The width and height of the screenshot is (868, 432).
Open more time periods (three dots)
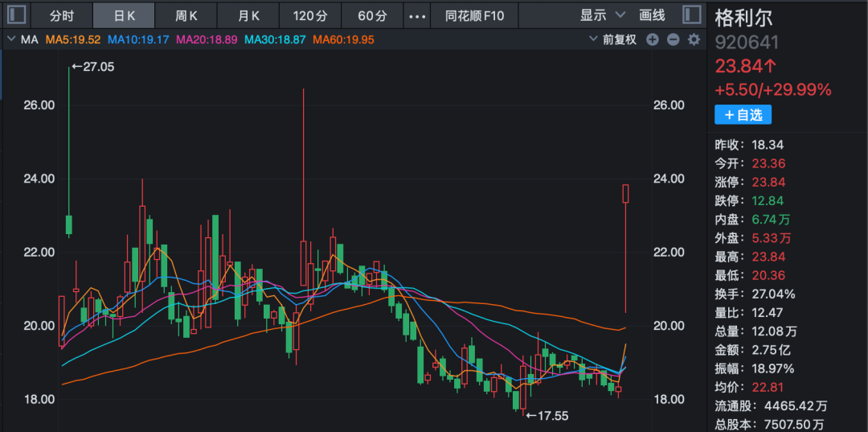tap(416, 15)
